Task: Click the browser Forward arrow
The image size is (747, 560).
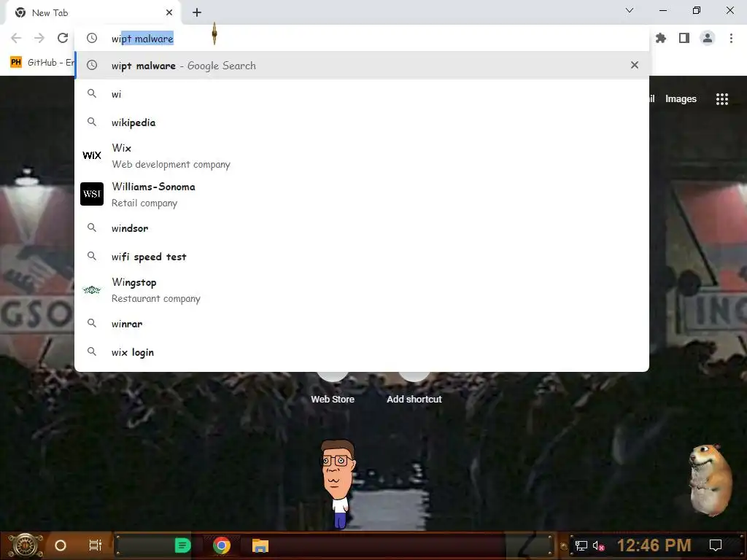Action: pyautogui.click(x=39, y=38)
